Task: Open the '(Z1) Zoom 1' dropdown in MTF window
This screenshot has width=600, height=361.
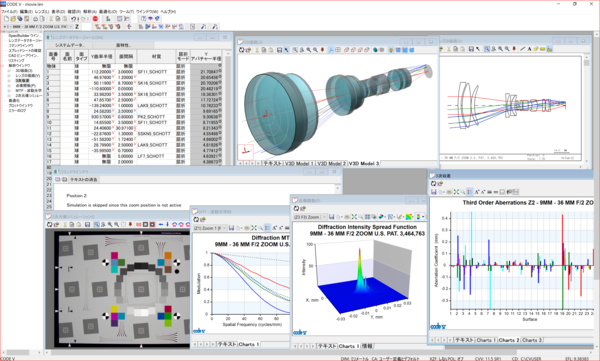Action: click(210, 228)
